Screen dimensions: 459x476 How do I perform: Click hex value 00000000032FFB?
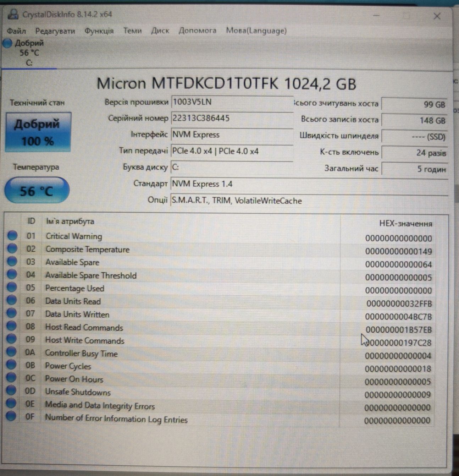[399, 303]
